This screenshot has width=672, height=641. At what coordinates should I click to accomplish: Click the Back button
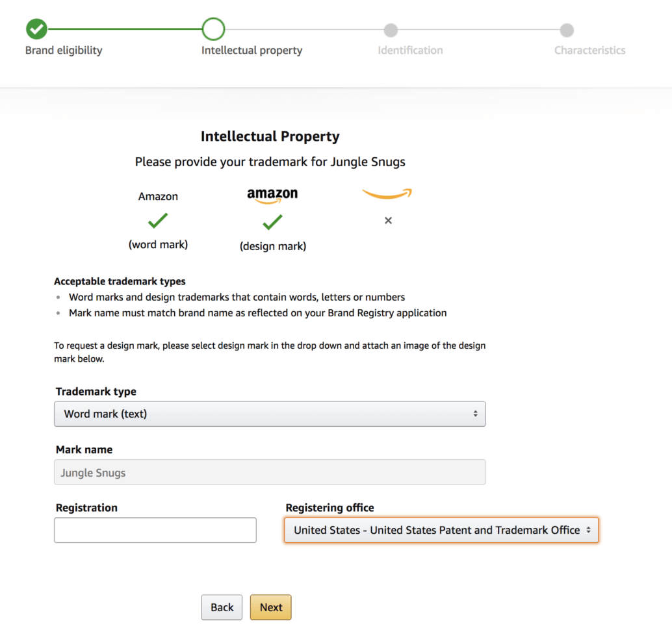(222, 607)
